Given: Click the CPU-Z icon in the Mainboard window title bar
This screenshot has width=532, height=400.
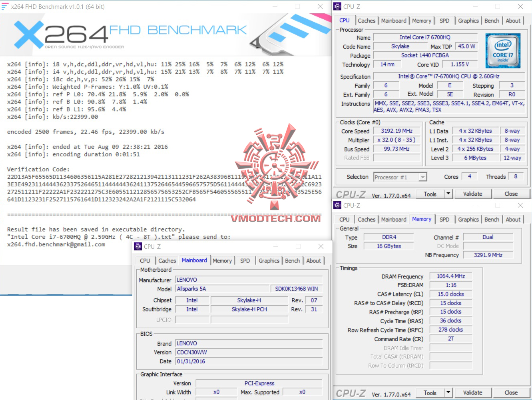Looking at the screenshot, I should tap(138, 246).
